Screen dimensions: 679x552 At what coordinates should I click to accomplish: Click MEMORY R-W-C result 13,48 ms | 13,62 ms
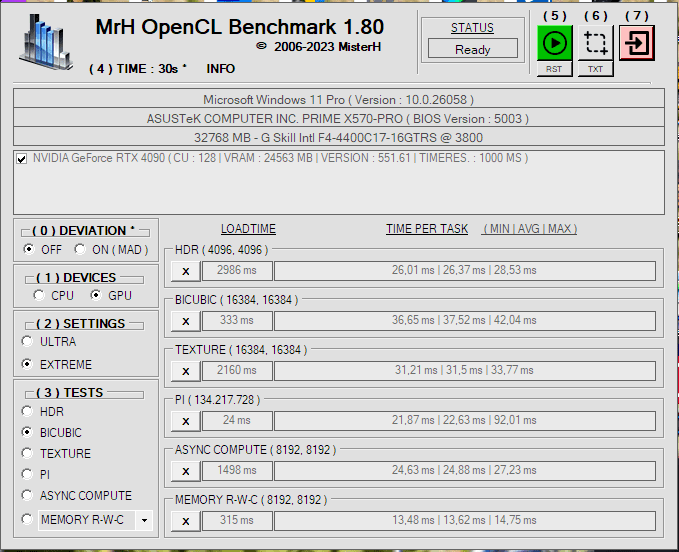tap(465, 521)
